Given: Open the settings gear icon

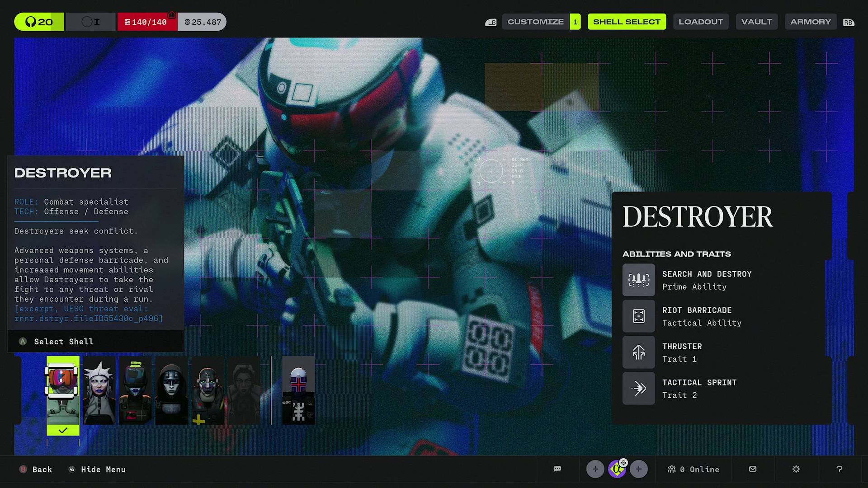Looking at the screenshot, I should [x=796, y=469].
